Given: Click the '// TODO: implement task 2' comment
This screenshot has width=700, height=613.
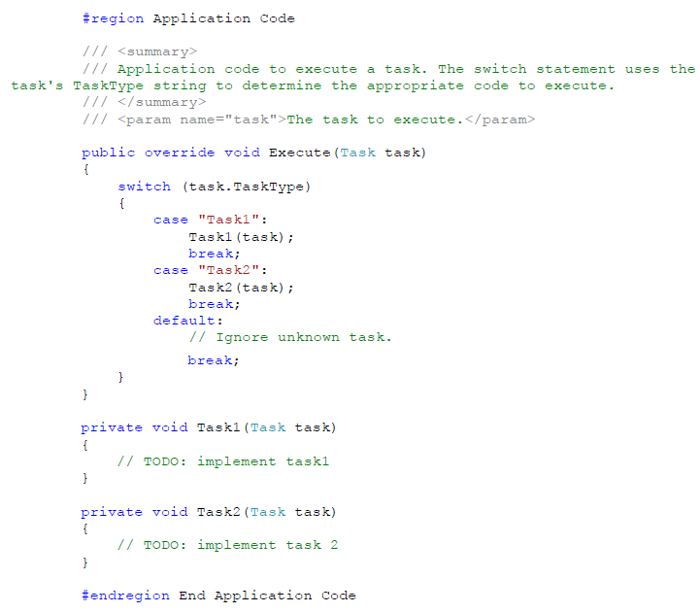Looking at the screenshot, I should [x=228, y=545].
